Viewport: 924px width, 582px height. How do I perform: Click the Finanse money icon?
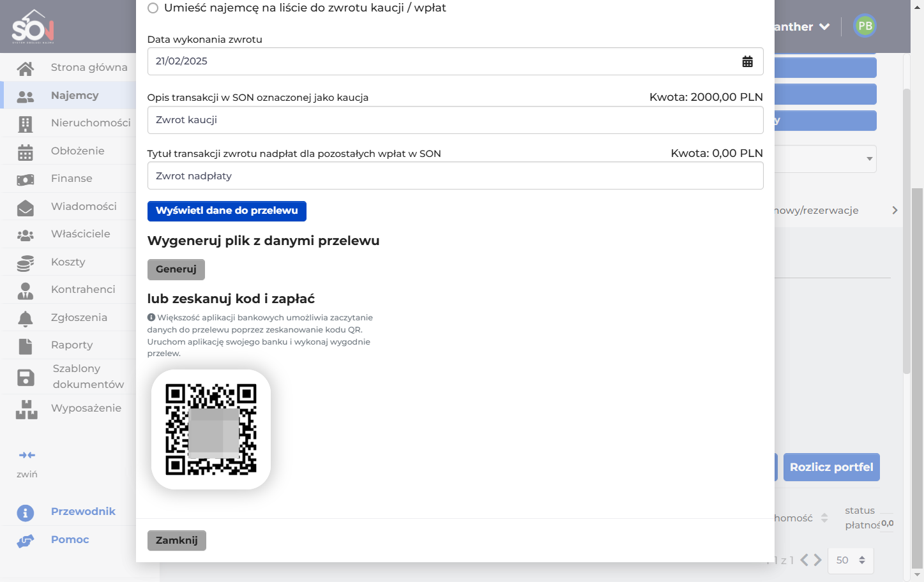point(26,179)
